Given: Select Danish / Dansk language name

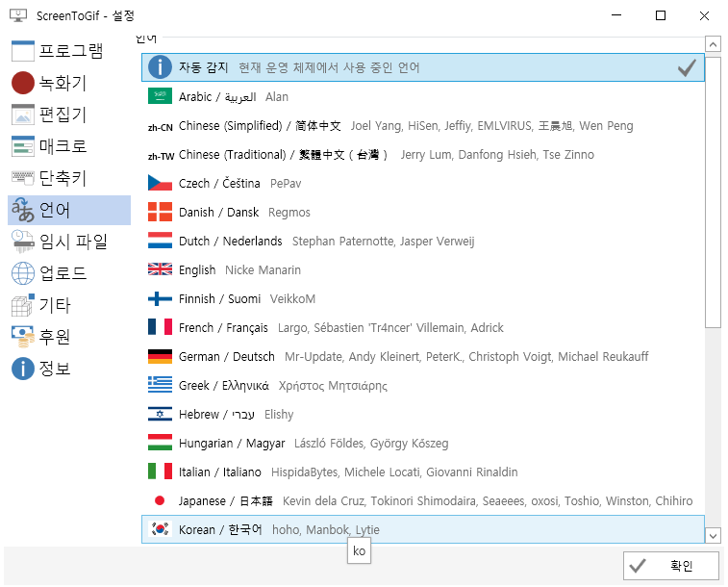Looking at the screenshot, I should tap(218, 213).
